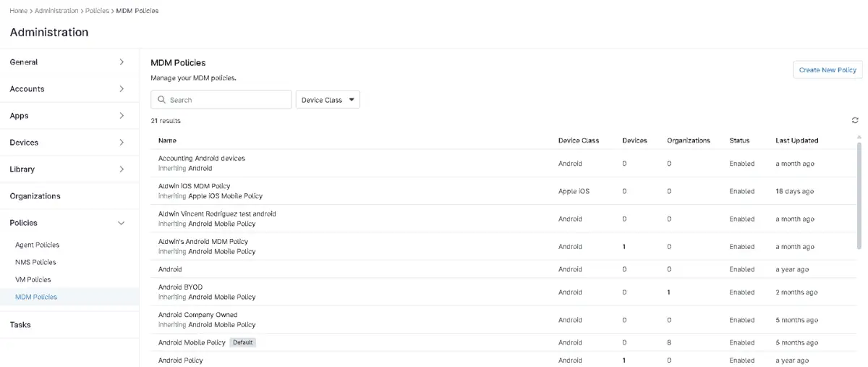Click the refresh icon above the table

(855, 120)
